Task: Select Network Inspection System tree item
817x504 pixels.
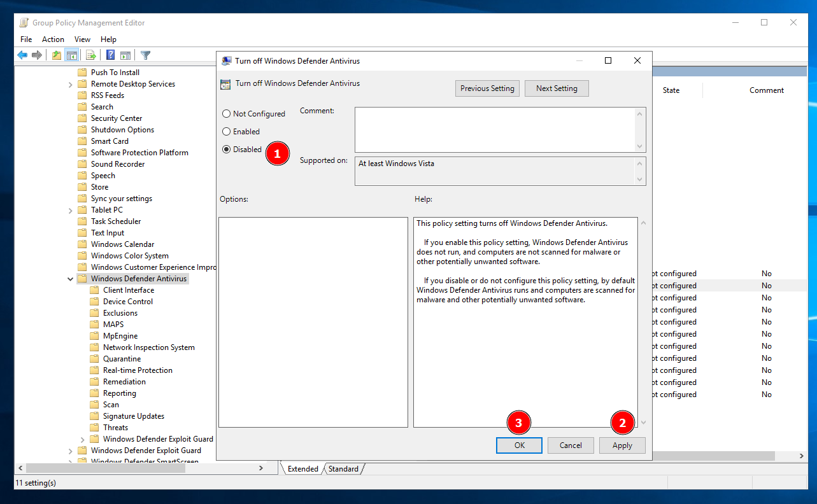Action: pyautogui.click(x=149, y=347)
